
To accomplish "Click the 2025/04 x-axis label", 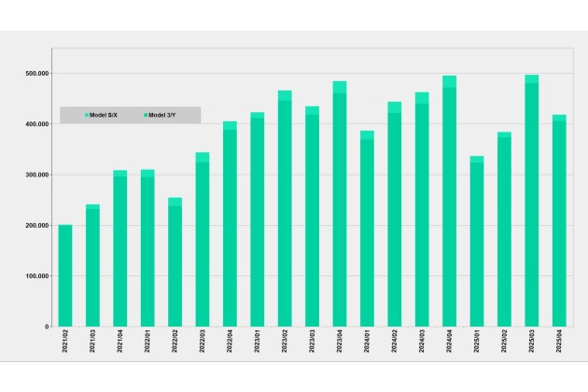I will tap(559, 344).
